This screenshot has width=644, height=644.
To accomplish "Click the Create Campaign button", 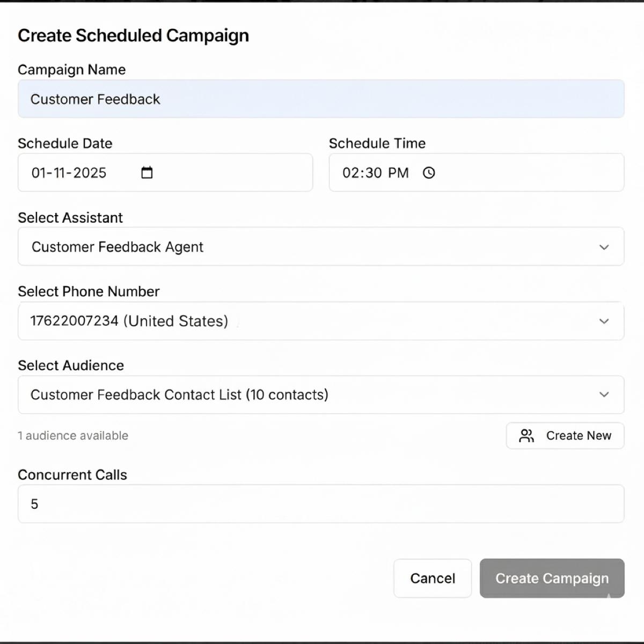I will pos(552,578).
